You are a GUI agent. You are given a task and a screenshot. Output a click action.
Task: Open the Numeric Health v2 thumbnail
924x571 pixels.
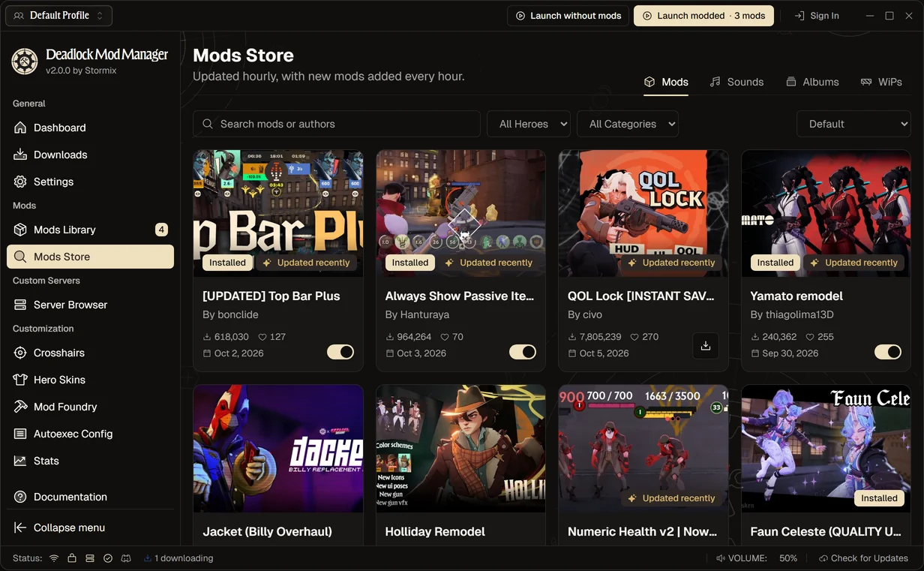(643, 449)
